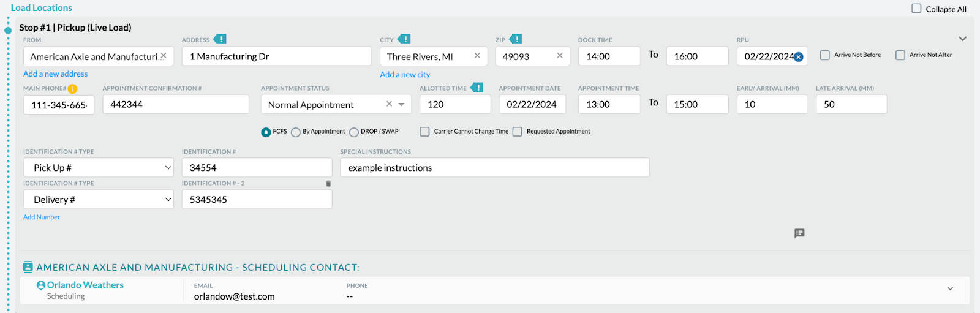This screenshot has height=313, width=980.
Task: Toggle the Collapse All checkbox
Action: 916,9
